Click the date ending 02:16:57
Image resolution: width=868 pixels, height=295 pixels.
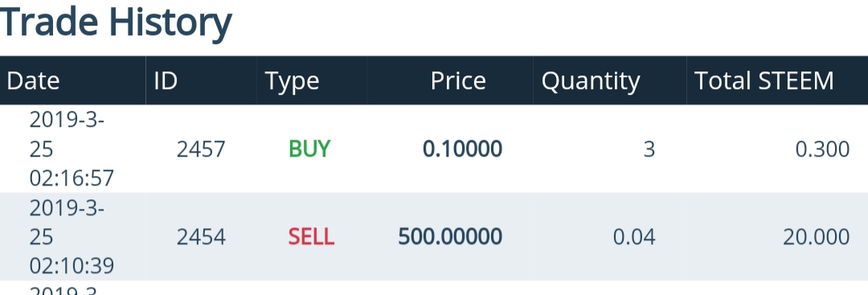pos(72,149)
